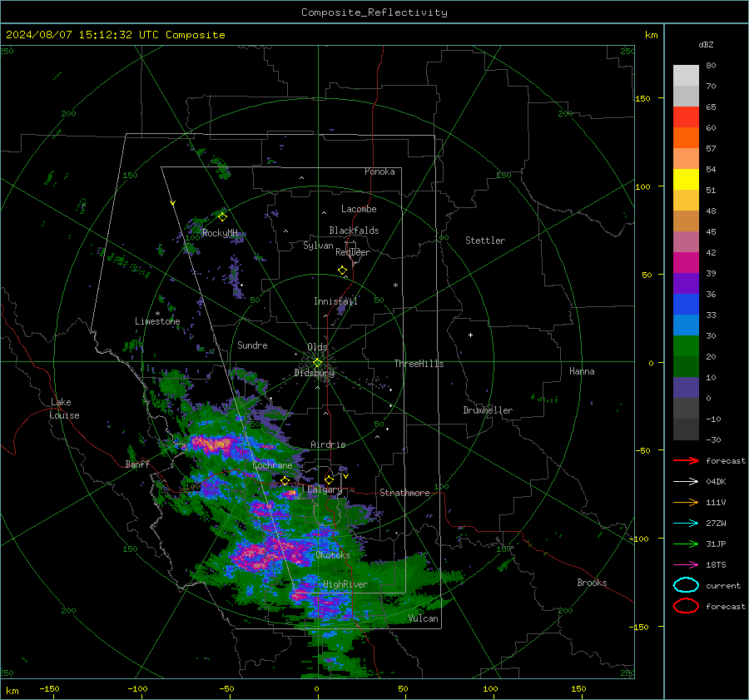The image size is (749, 700).
Task: Click the current legend label
Action: (x=723, y=585)
